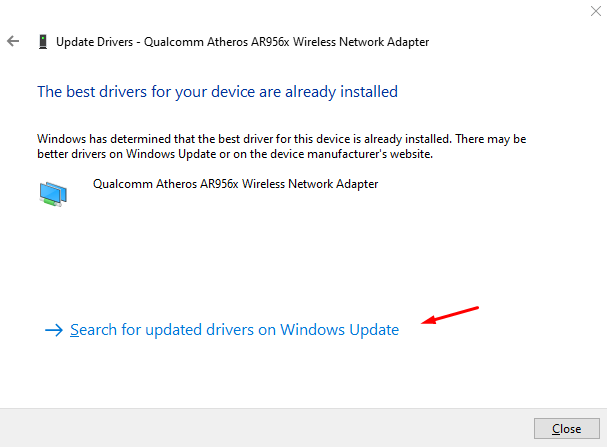The image size is (607, 447).
Task: Click the adapter name beside the monitors icon
Action: click(235, 184)
